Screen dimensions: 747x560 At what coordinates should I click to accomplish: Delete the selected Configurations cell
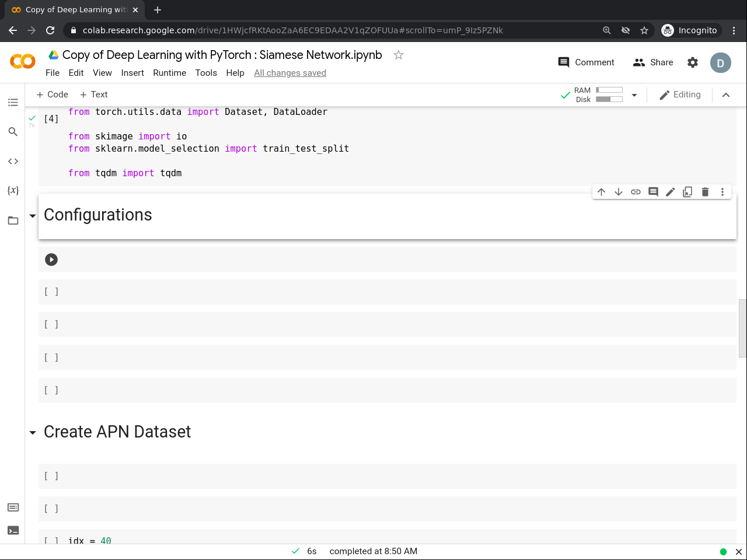(705, 192)
